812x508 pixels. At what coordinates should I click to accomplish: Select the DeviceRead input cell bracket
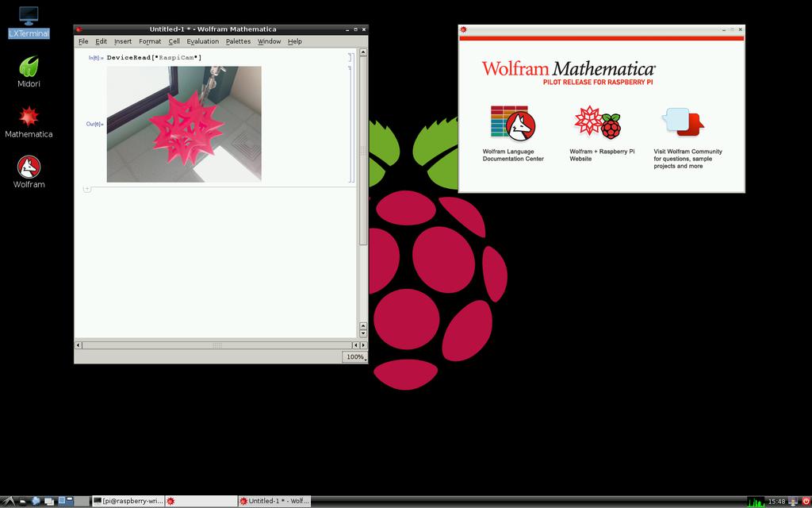[x=348, y=58]
